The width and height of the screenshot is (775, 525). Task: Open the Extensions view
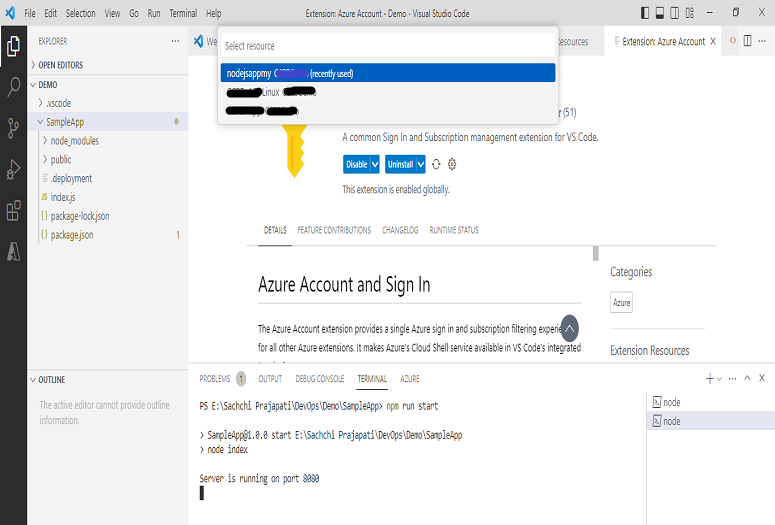13,211
